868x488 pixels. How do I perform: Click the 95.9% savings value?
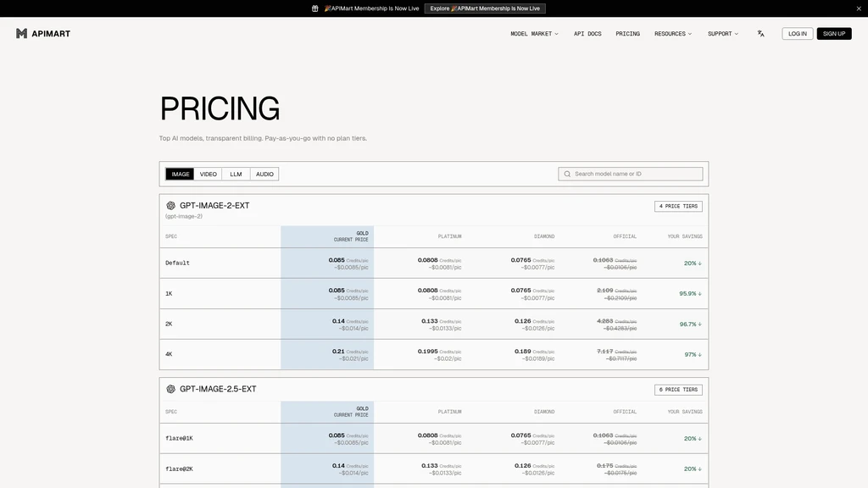(690, 294)
